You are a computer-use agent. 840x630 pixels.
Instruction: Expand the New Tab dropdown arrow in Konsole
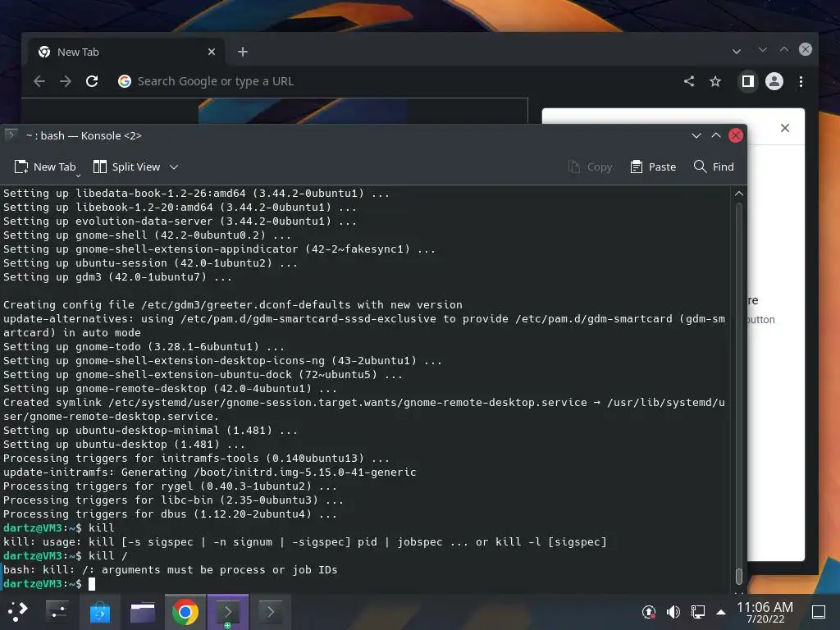pos(78,175)
